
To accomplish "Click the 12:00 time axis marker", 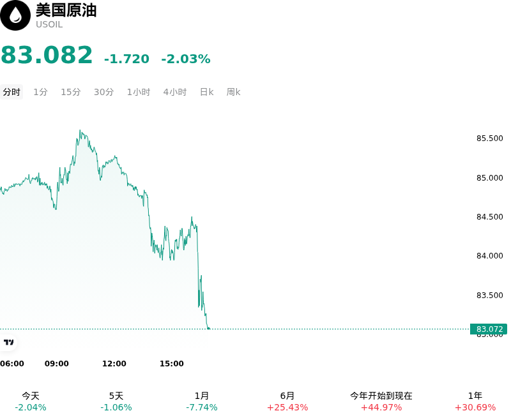I will coord(114,363).
